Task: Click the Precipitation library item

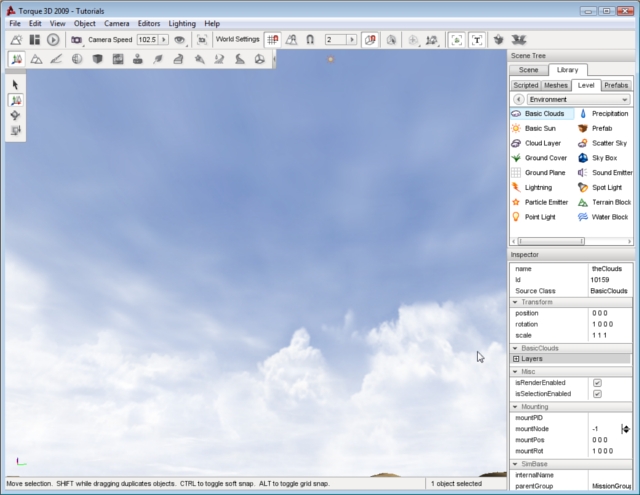Action: pos(609,114)
